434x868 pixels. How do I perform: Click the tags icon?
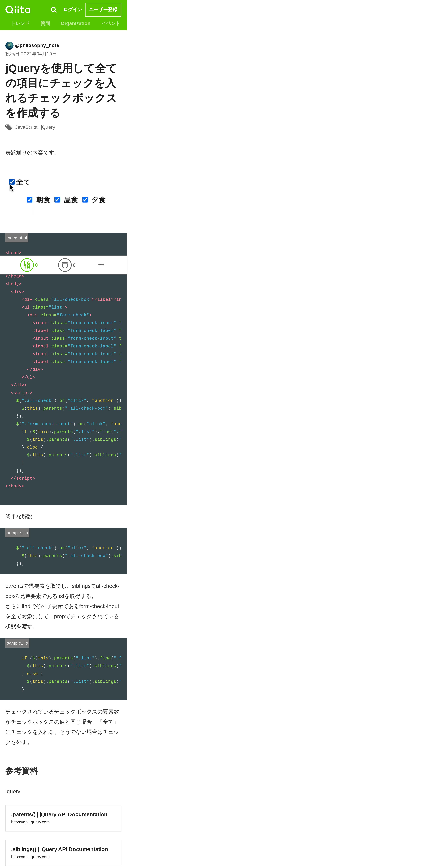(x=9, y=127)
